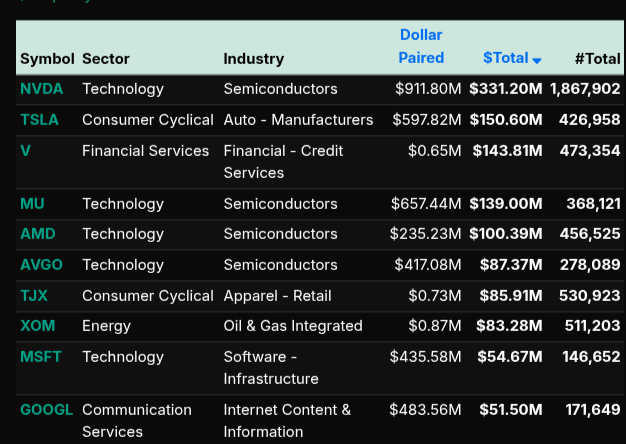Sort by Dollar Paired column
This screenshot has height=444, width=626.
click(x=421, y=46)
